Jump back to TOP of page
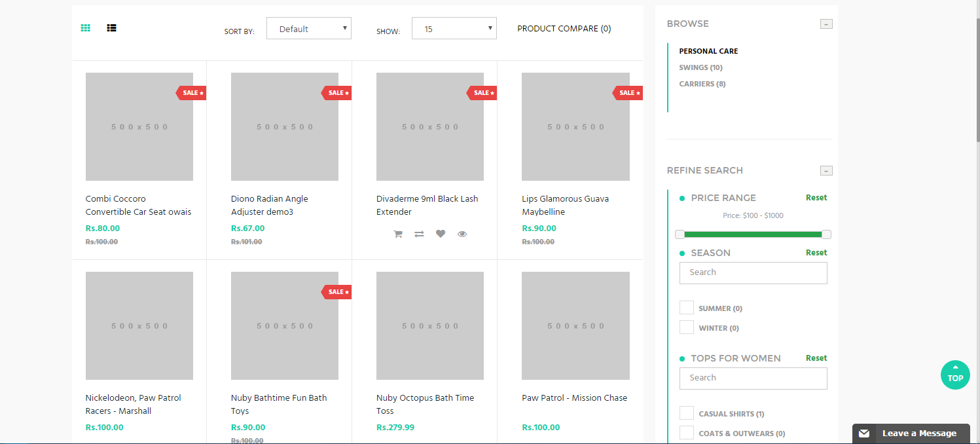Screen dimensions: 980x444 pos(955,375)
